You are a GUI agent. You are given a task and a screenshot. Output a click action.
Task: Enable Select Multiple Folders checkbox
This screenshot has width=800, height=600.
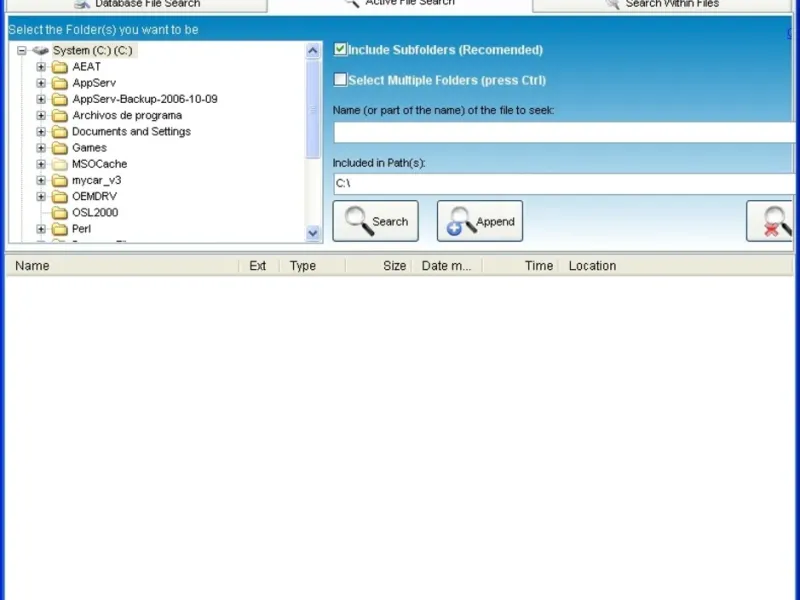click(x=340, y=80)
